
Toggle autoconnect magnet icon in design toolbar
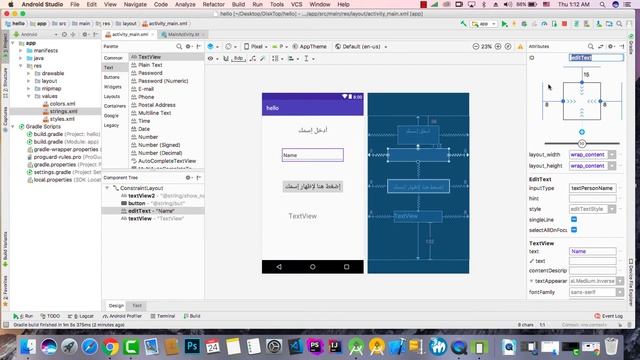coord(226,59)
